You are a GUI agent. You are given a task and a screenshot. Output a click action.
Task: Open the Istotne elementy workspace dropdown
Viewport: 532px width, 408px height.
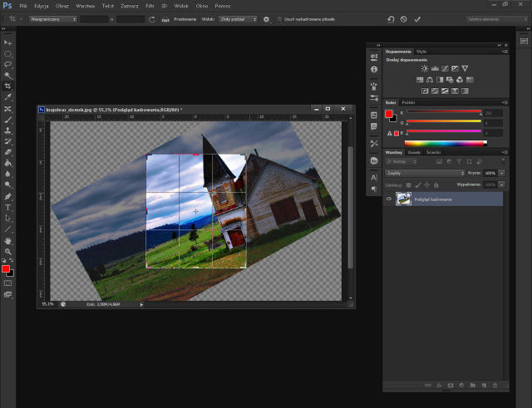coord(497,19)
